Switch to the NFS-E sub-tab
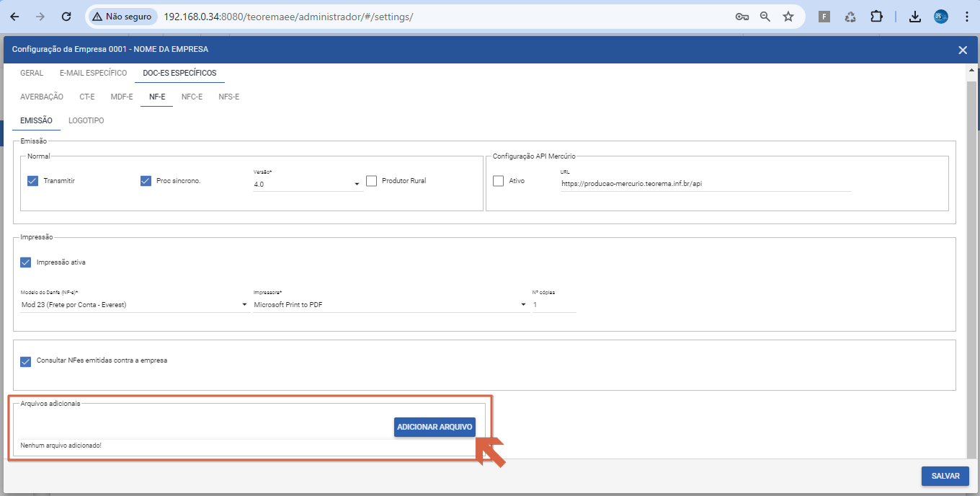The width and height of the screenshot is (980, 496). click(x=229, y=97)
